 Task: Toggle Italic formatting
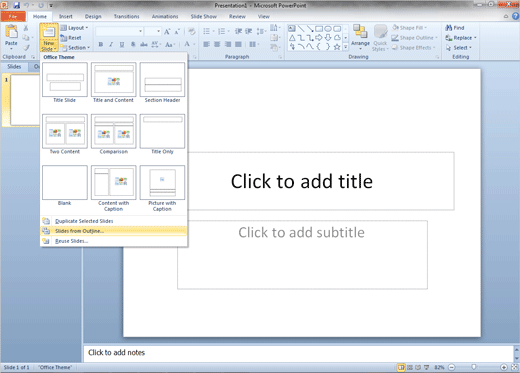click(x=111, y=44)
